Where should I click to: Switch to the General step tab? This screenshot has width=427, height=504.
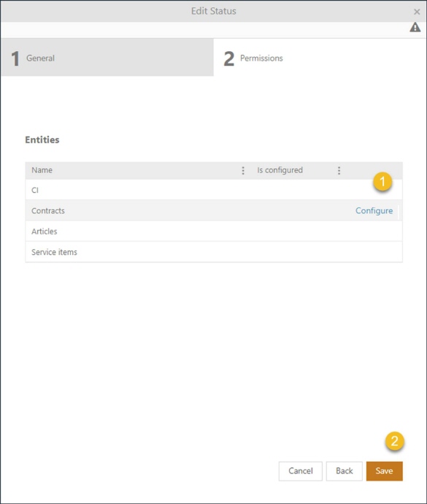[107, 58]
